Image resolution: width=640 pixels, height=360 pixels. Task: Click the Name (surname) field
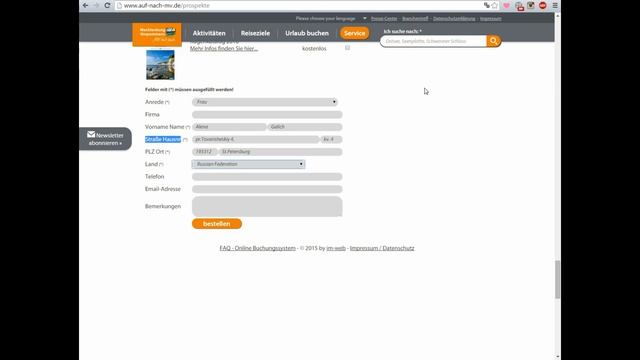(305, 127)
